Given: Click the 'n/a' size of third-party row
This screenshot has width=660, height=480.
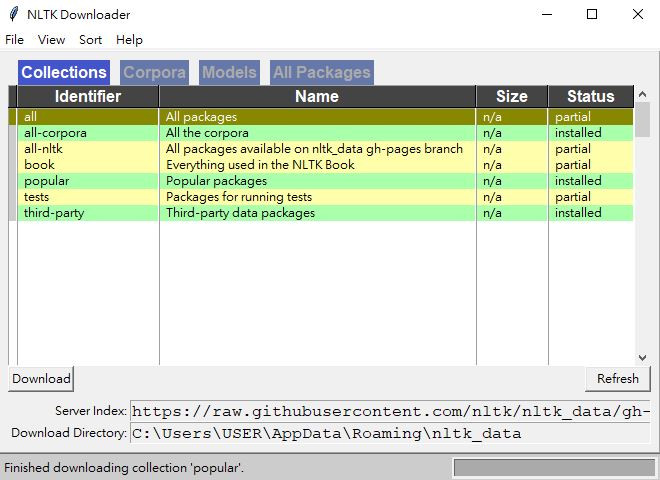Looking at the screenshot, I should 512,213.
